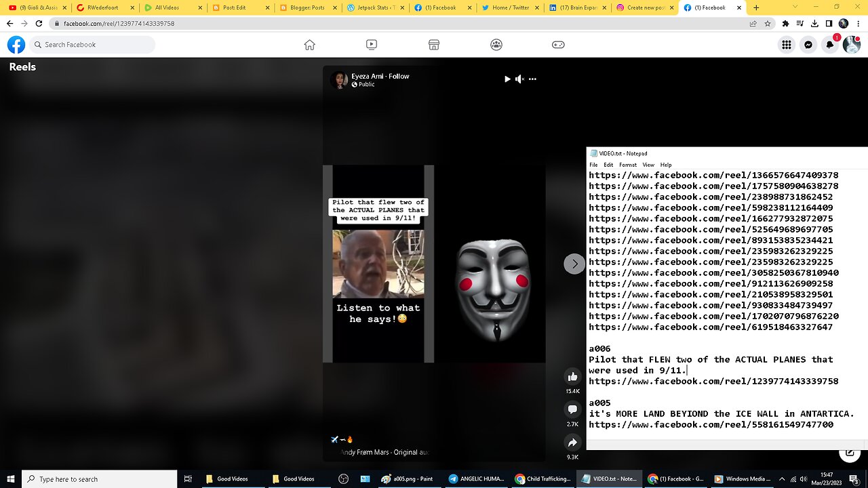Click the Search Facebook field
The image size is (868, 488).
click(92, 45)
